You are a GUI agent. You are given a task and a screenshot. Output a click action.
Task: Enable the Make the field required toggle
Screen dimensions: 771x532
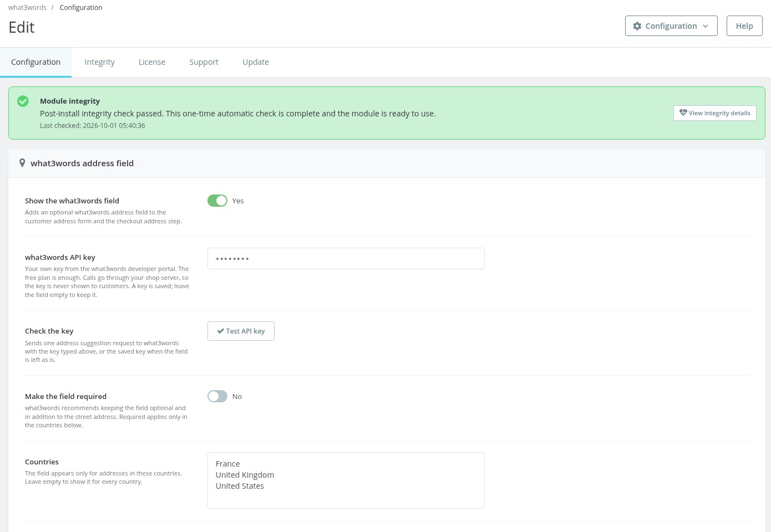pyautogui.click(x=217, y=396)
